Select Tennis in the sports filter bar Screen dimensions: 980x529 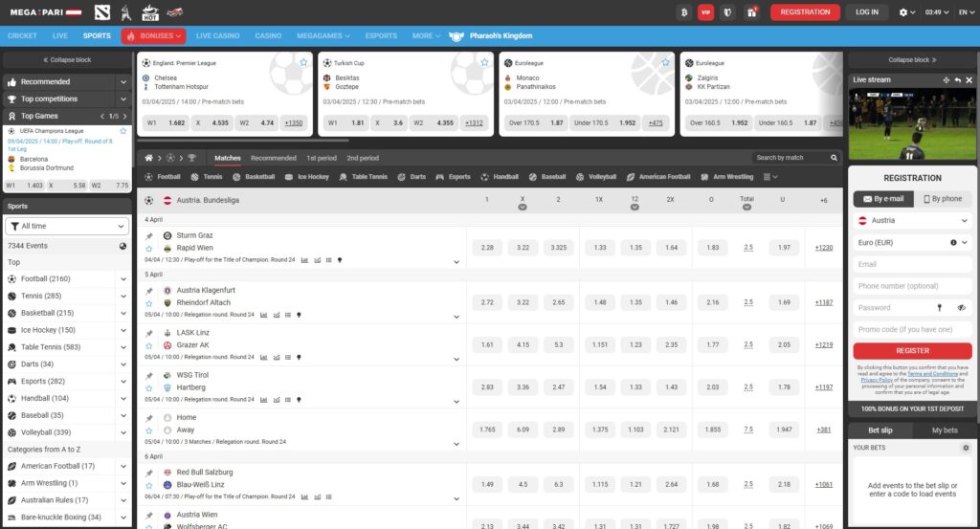[207, 177]
